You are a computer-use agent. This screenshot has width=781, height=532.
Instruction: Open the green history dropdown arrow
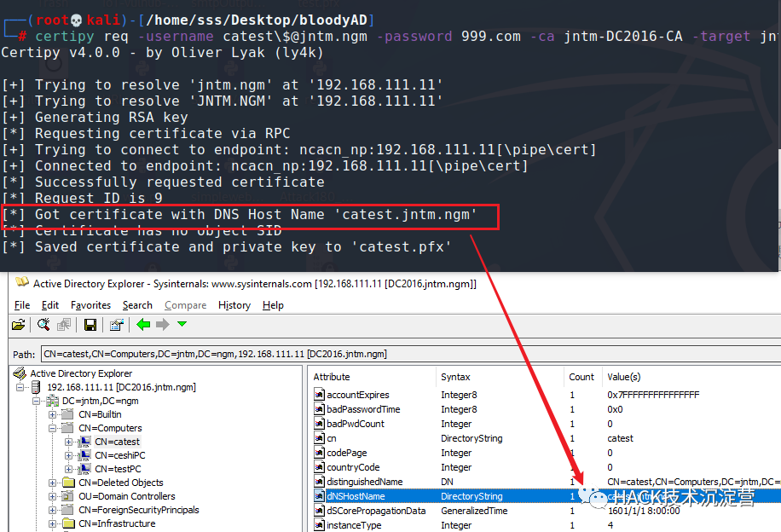tap(182, 325)
